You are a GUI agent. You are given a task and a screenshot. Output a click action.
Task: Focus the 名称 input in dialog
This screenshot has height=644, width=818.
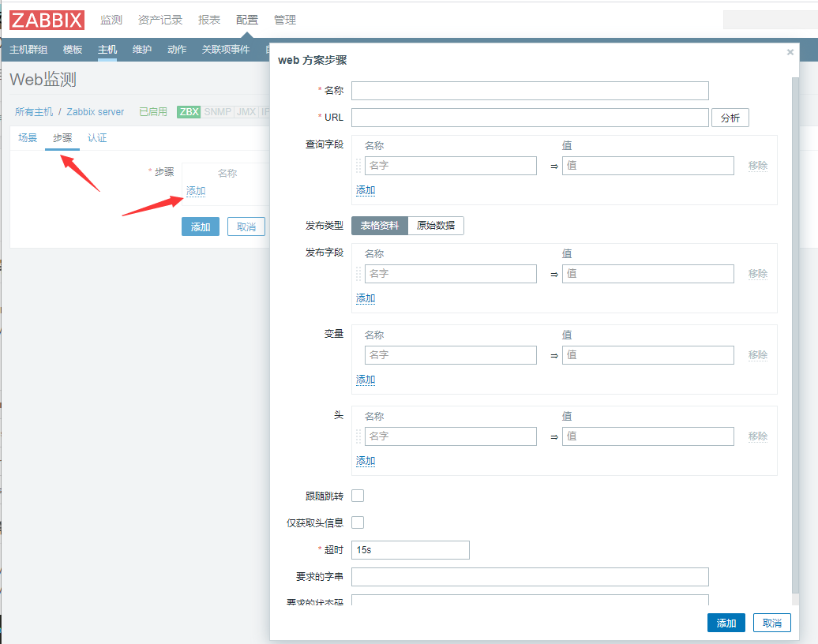[530, 91]
